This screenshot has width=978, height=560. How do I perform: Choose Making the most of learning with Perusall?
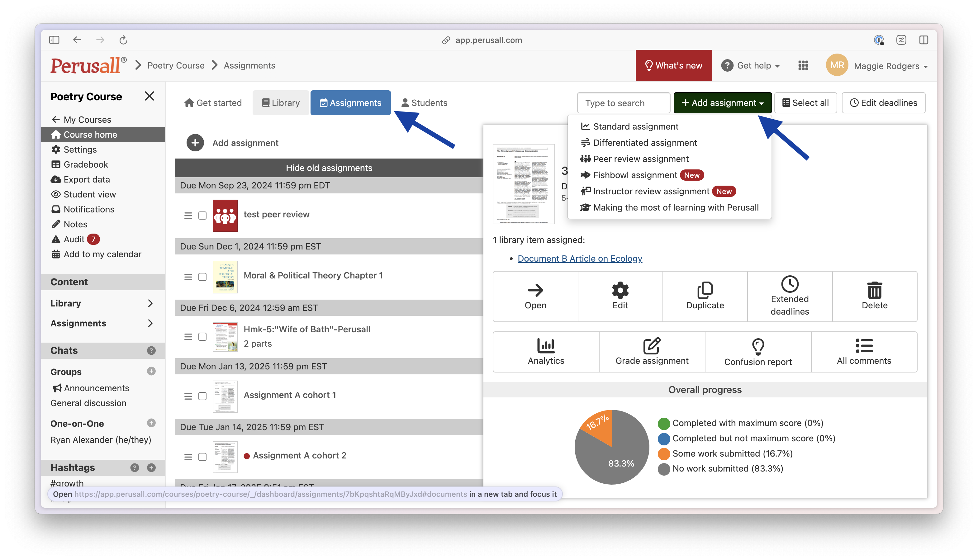tap(669, 207)
